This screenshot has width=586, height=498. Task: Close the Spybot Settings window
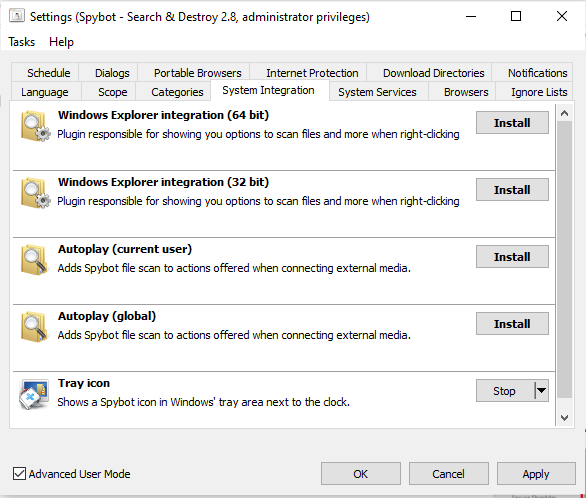[562, 16]
